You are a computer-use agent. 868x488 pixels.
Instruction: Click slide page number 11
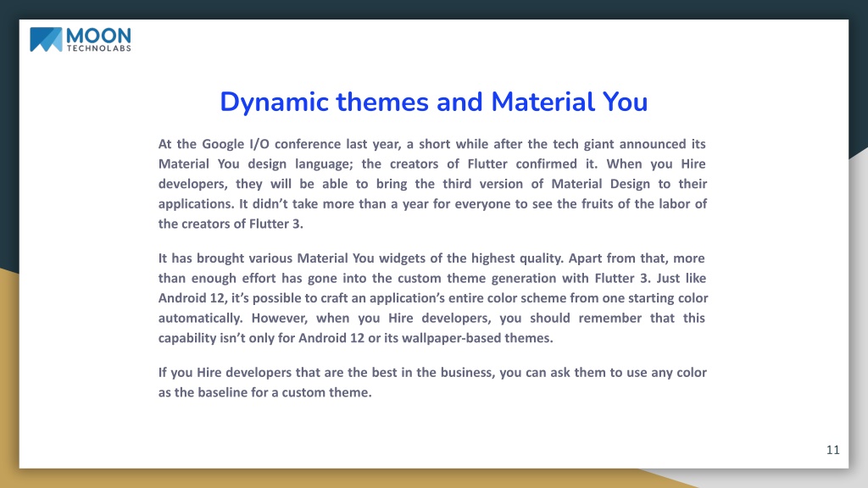[x=832, y=450]
